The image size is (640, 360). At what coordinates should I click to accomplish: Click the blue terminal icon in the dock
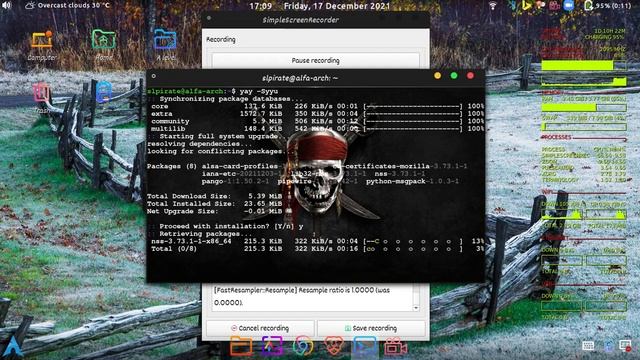[364, 347]
